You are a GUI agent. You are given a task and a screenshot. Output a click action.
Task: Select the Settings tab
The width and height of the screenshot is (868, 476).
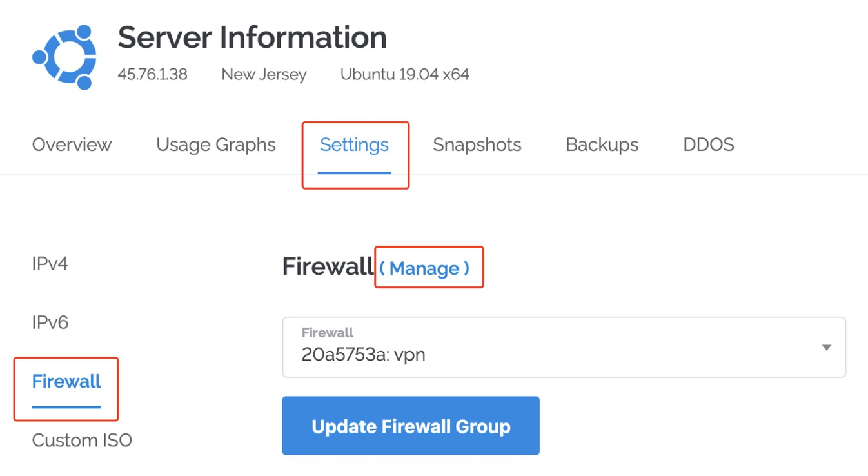(354, 144)
